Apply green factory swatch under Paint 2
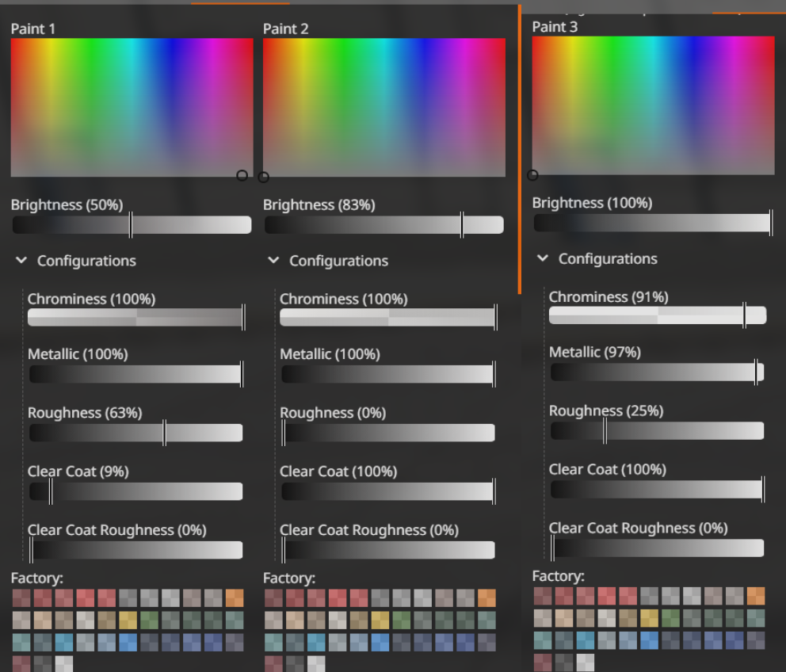This screenshot has height=672, width=786. (x=402, y=620)
